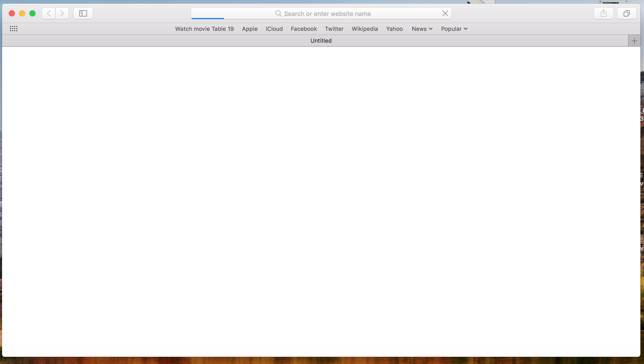The width and height of the screenshot is (644, 364).
Task: Open the Yahoo bookmark
Action: tap(394, 29)
